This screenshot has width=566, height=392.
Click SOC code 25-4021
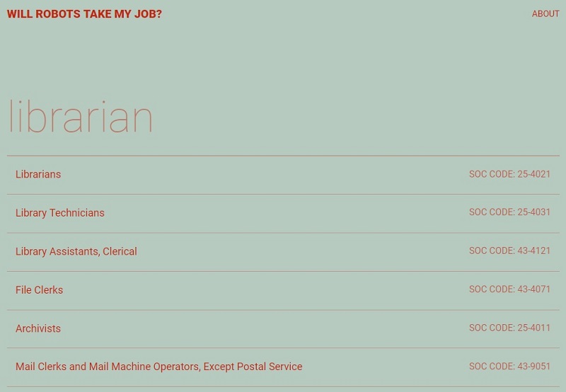pyautogui.click(x=509, y=174)
